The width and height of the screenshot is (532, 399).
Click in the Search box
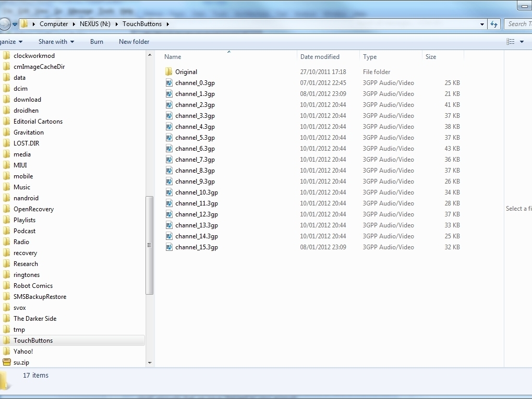point(518,24)
